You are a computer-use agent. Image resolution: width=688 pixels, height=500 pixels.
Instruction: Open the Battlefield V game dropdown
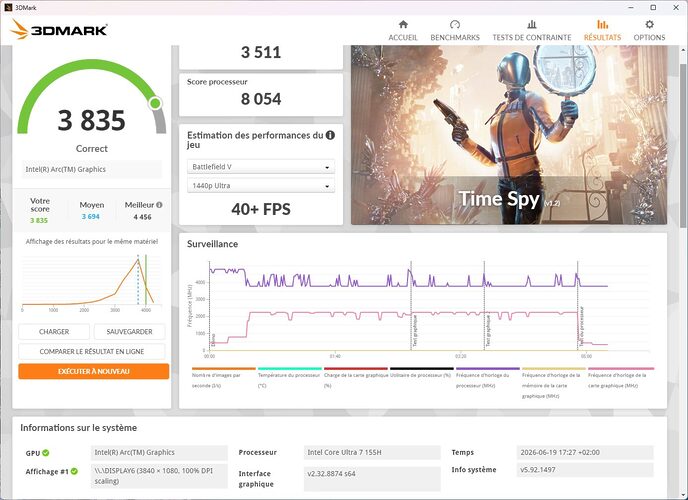(261, 167)
